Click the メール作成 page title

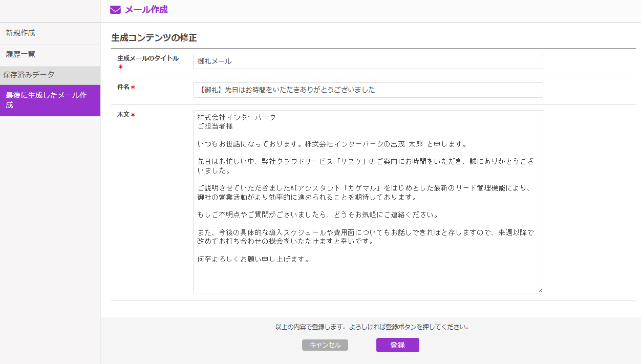coord(146,10)
